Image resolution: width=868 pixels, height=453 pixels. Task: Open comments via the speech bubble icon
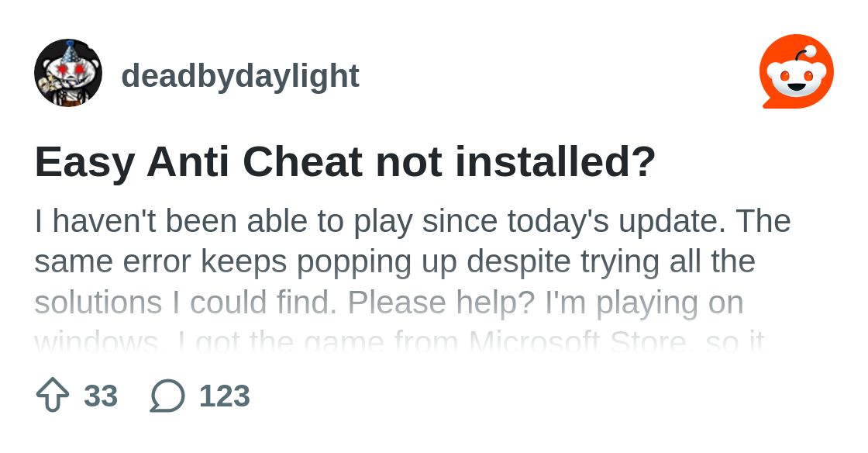(x=167, y=396)
